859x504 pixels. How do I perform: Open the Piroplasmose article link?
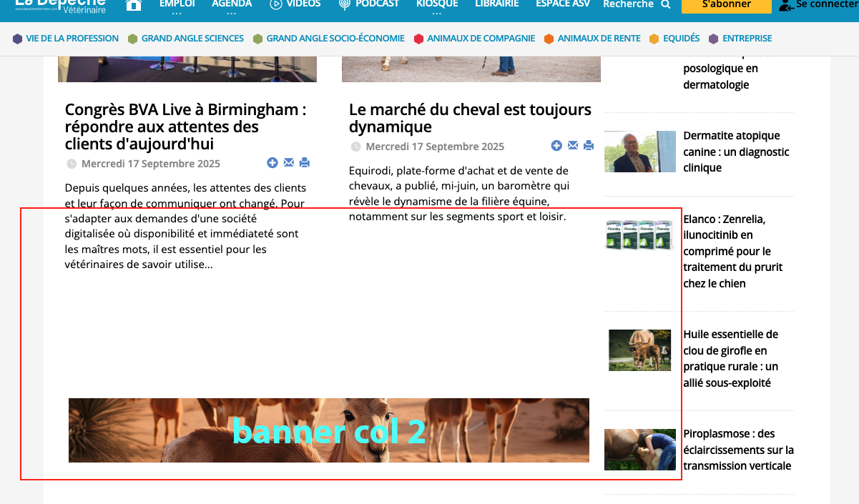coord(737,450)
